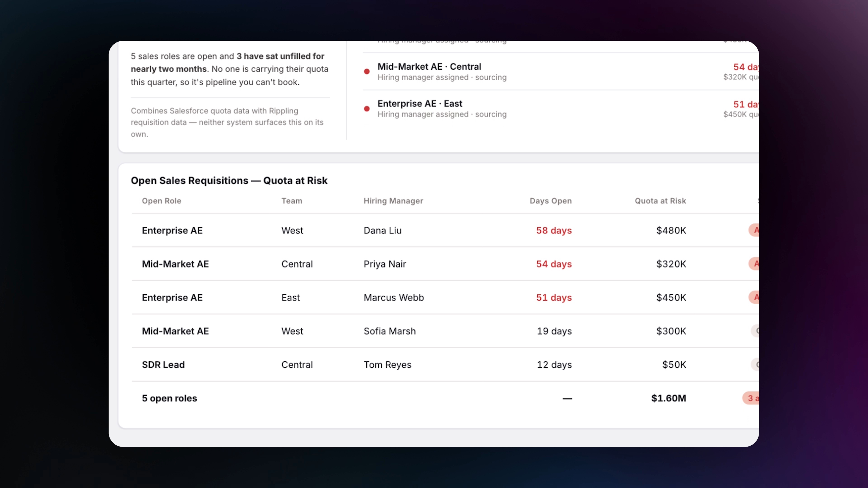The image size is (868, 488).
Task: Click the $450K quota value in the table
Action: tap(671, 298)
